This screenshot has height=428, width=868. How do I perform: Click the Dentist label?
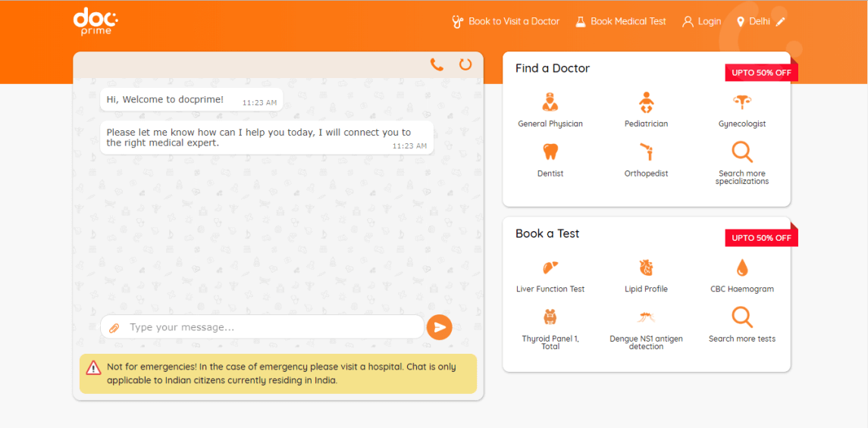[550, 173]
